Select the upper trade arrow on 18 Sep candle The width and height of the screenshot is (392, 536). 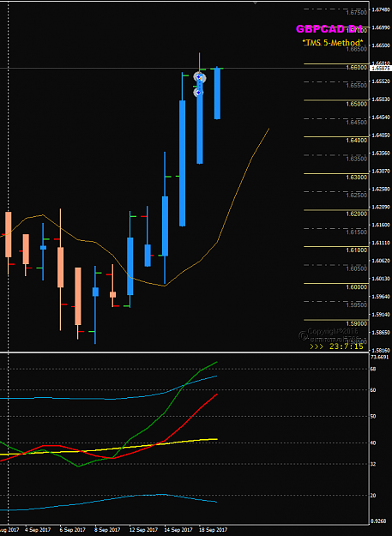coord(200,77)
